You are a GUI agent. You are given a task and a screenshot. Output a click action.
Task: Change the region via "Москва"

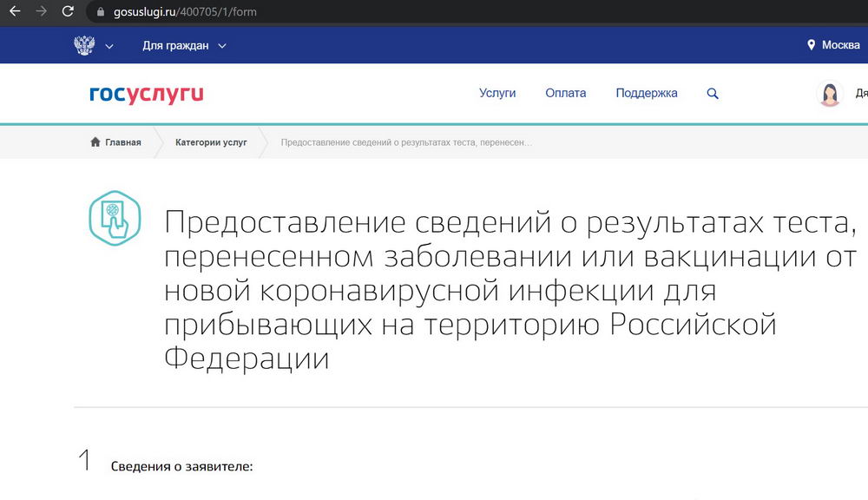[x=840, y=45]
